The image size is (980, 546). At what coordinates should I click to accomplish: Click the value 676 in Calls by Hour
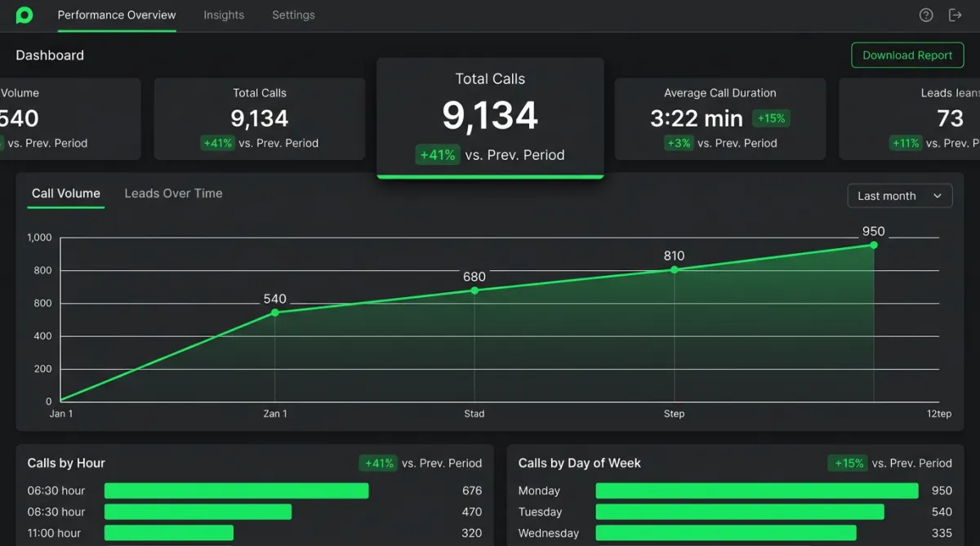tap(472, 491)
